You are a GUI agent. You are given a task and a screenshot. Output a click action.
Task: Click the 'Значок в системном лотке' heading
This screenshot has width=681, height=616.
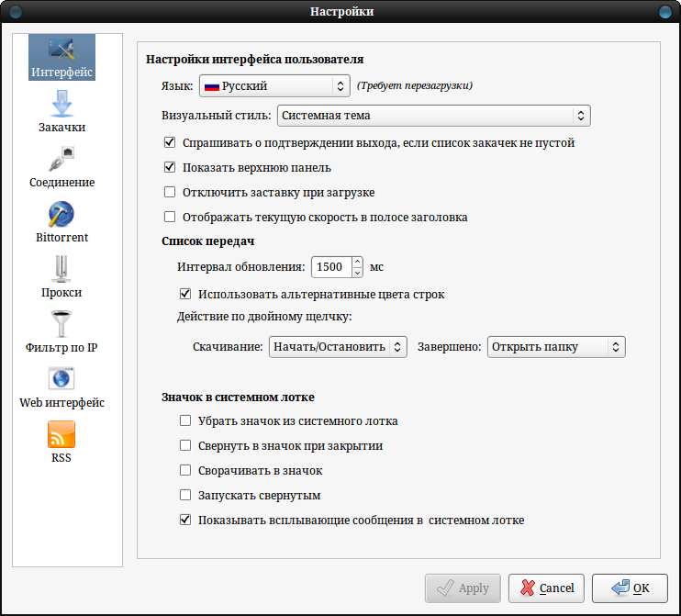tap(238, 398)
